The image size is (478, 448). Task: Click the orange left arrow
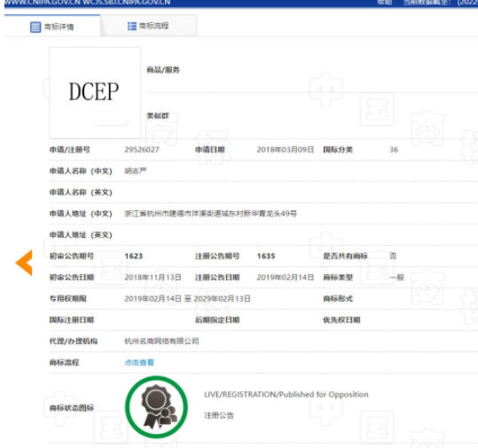[x=24, y=263]
